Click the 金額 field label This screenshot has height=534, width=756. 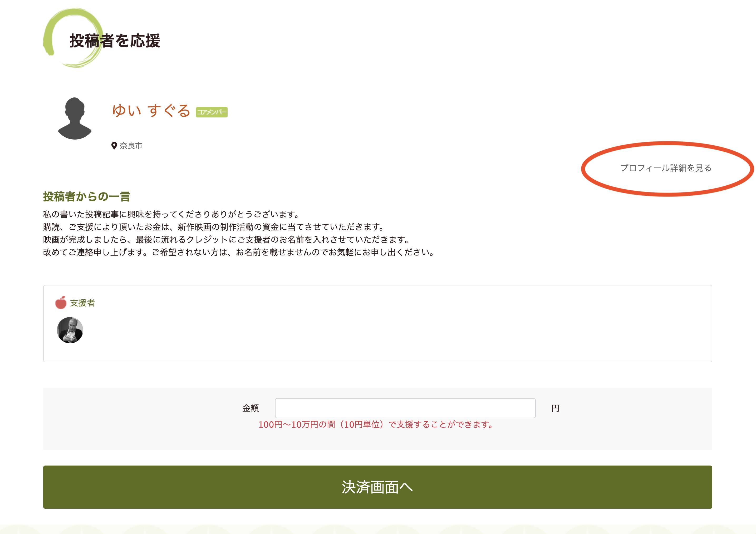click(250, 408)
